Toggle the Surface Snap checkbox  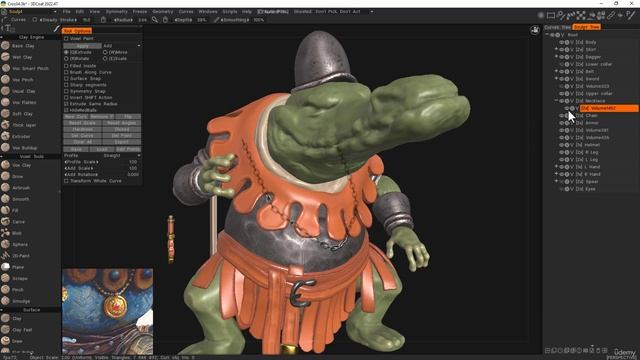coord(67,78)
